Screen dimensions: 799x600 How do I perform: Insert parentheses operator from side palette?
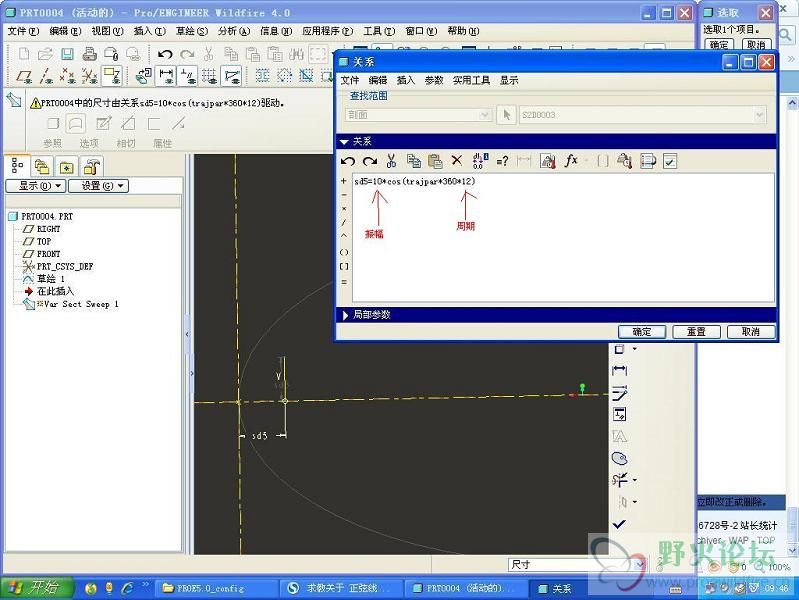[x=344, y=252]
